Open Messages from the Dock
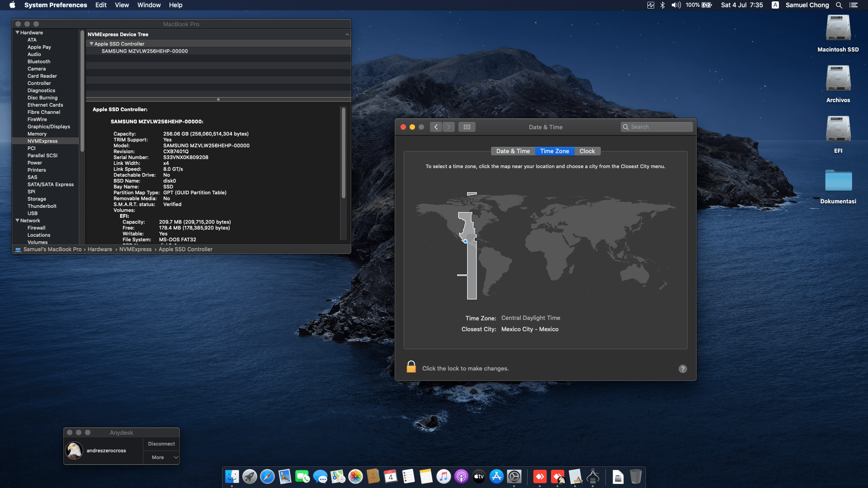868x488 pixels. 320,476
